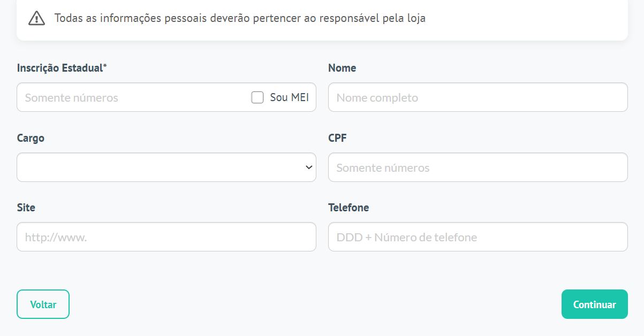This screenshot has width=644, height=336.
Task: Click the warning triangle icon
Action: 36,18
